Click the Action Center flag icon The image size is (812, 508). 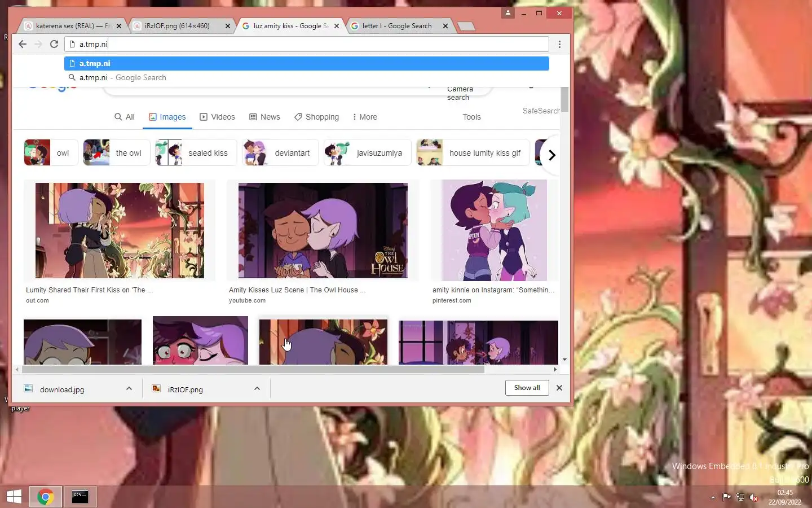click(726, 497)
